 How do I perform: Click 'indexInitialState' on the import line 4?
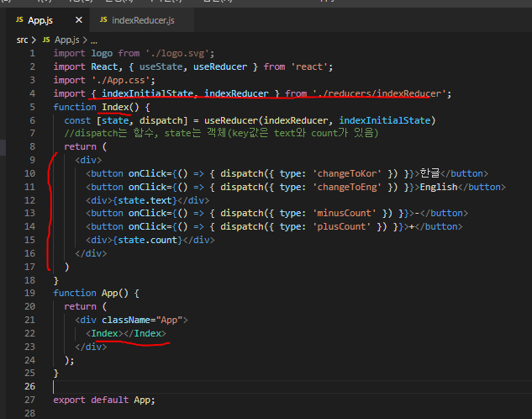pyautogui.click(x=148, y=93)
